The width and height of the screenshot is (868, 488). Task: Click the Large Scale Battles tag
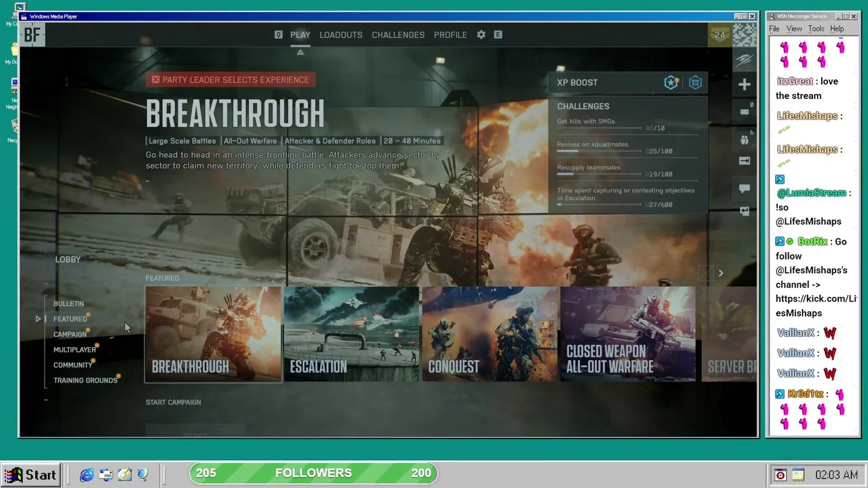[182, 141]
